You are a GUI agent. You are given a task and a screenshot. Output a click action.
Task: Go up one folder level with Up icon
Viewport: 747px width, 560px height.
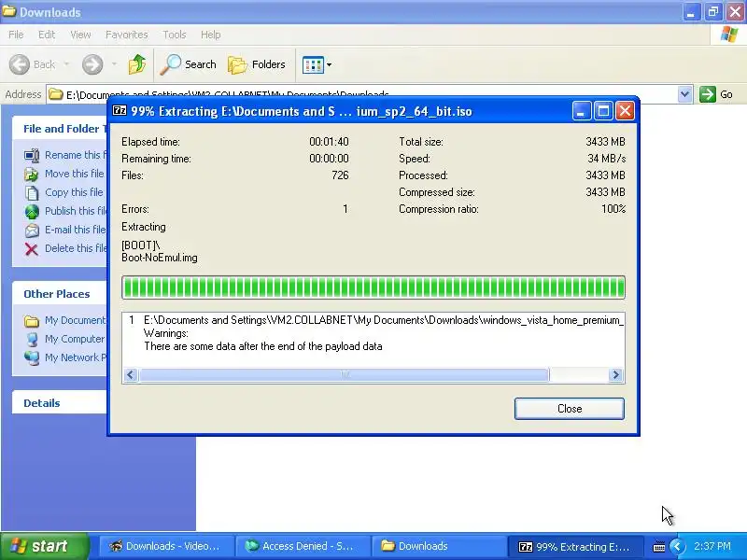[137, 64]
